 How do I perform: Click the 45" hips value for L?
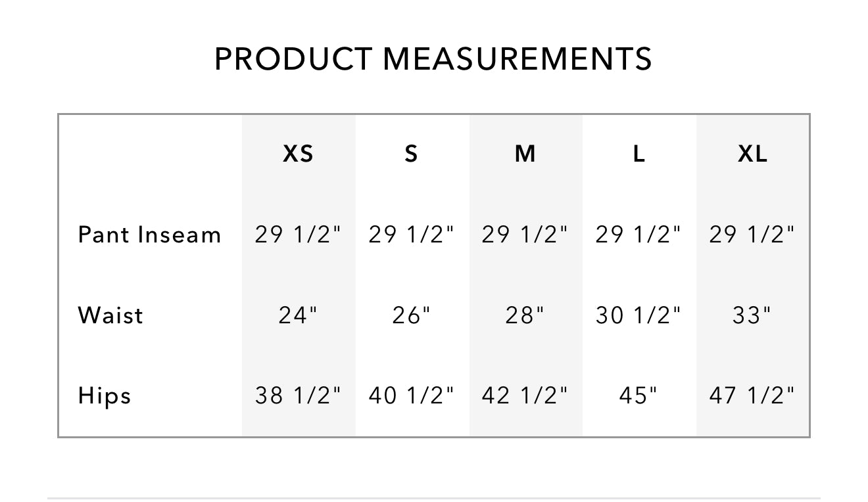click(638, 396)
